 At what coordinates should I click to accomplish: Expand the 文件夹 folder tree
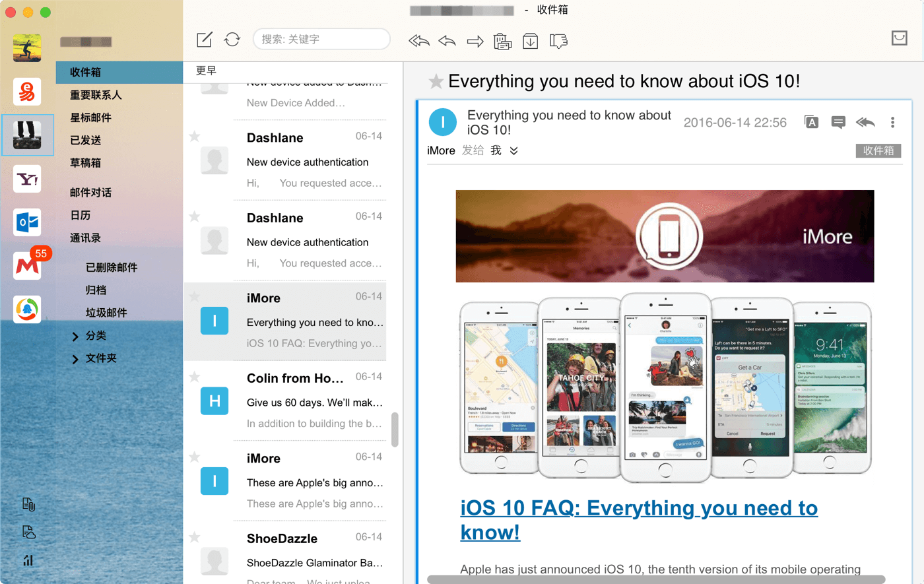(x=75, y=359)
